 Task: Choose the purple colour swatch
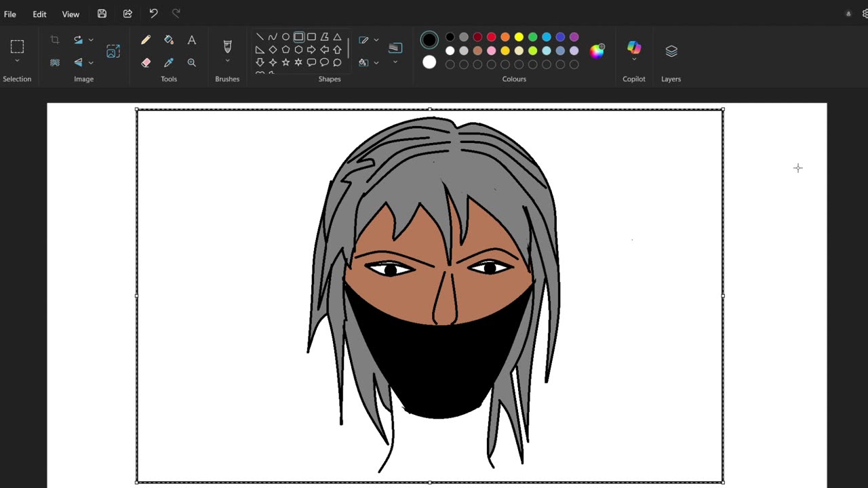coord(574,37)
